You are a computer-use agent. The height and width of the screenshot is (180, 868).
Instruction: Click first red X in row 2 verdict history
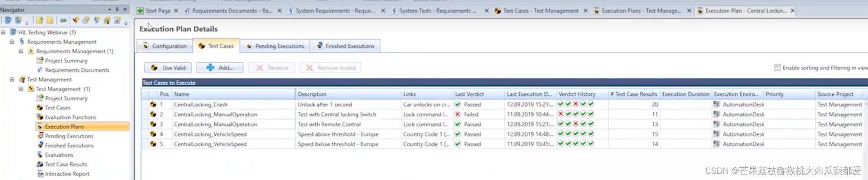(561, 114)
